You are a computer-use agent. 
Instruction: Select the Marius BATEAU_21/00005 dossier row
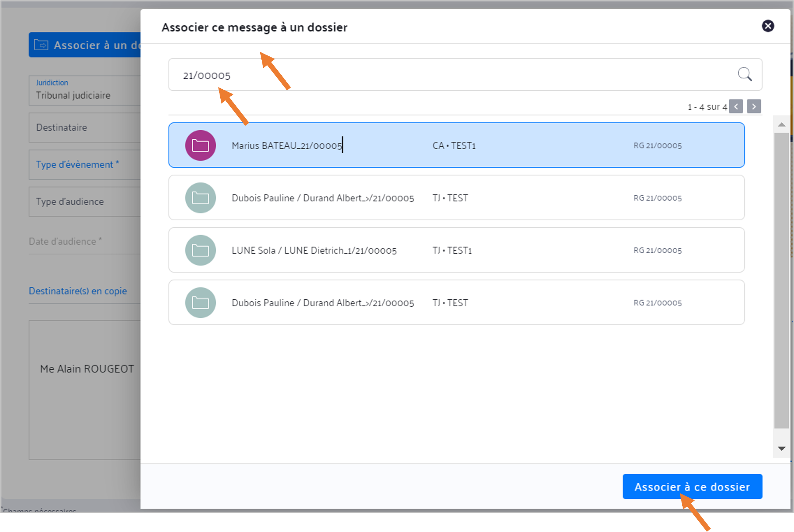pyautogui.click(x=457, y=145)
